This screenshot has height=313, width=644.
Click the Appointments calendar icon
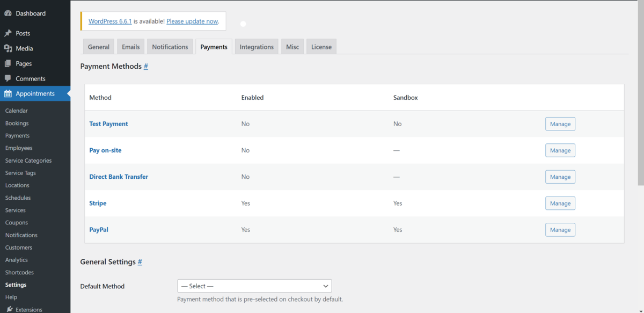coord(8,93)
